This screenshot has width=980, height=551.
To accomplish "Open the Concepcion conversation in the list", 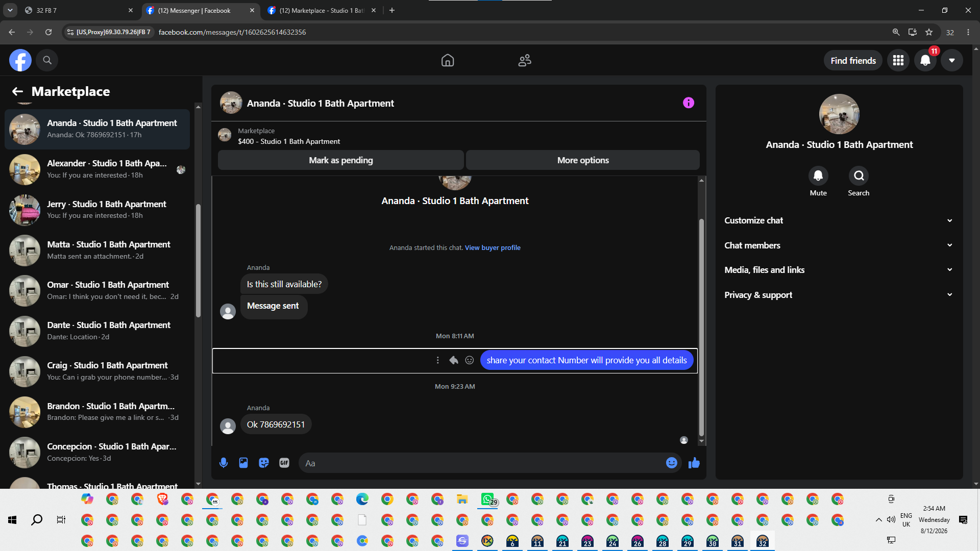I will pos(97,452).
